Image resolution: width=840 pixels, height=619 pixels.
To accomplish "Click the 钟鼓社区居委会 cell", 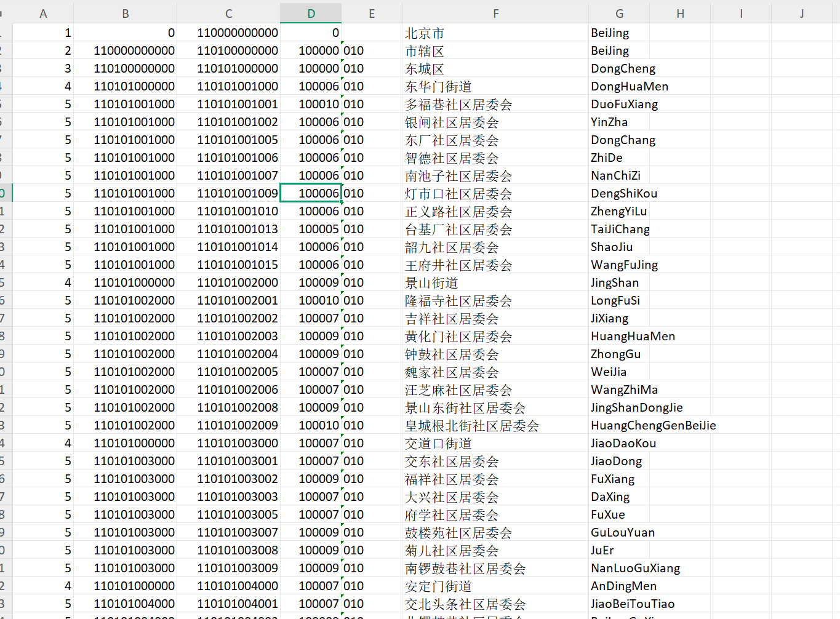I will [x=495, y=354].
